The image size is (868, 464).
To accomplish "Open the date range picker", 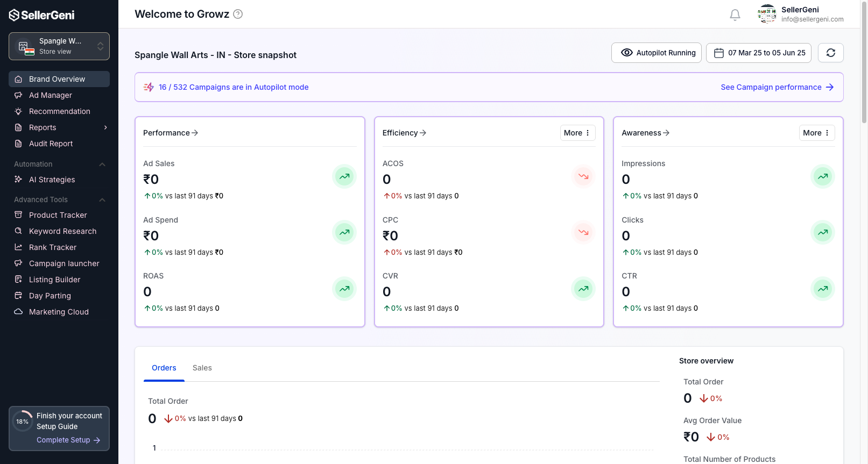I will (758, 53).
